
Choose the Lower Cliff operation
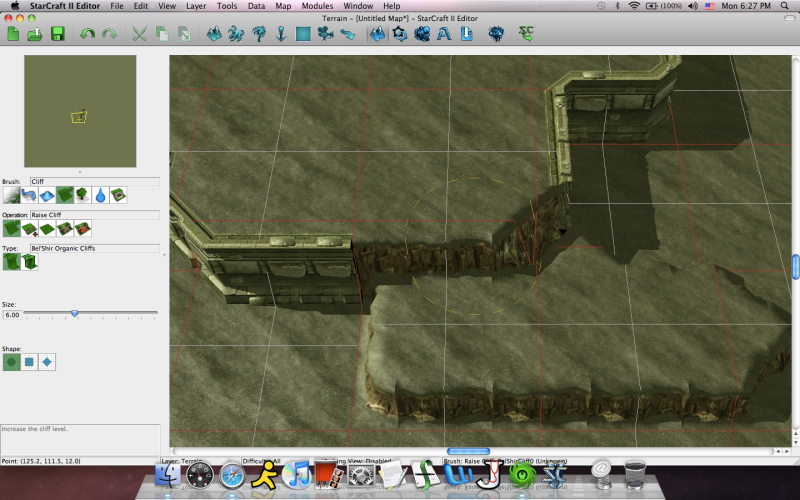[29, 229]
